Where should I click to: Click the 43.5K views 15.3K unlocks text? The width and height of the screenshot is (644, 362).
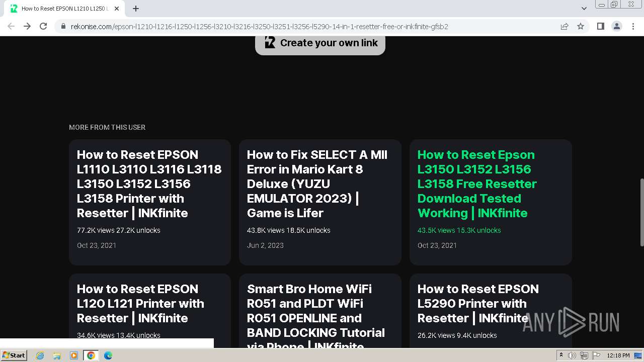tap(459, 230)
